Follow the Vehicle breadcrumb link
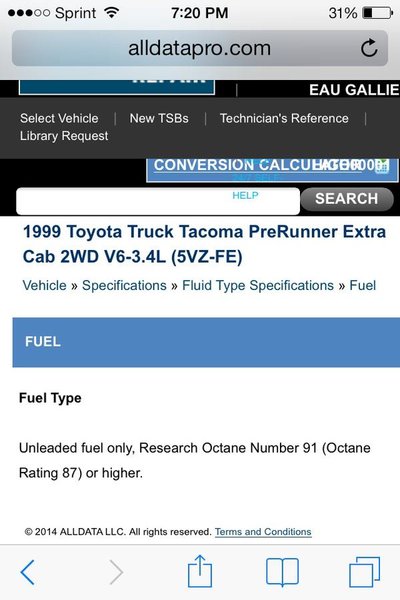The height and width of the screenshot is (600, 400). tap(44, 285)
